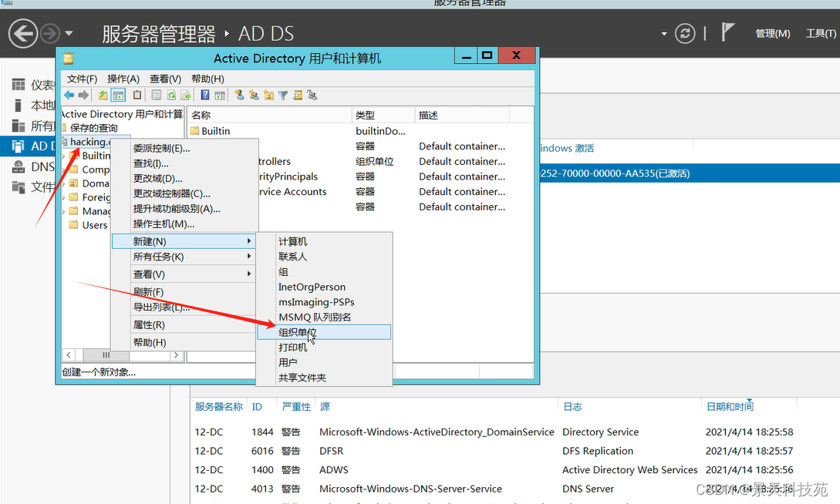The width and height of the screenshot is (840, 504).
Task: Click the Server Manager refresh circle button
Action: tap(684, 33)
